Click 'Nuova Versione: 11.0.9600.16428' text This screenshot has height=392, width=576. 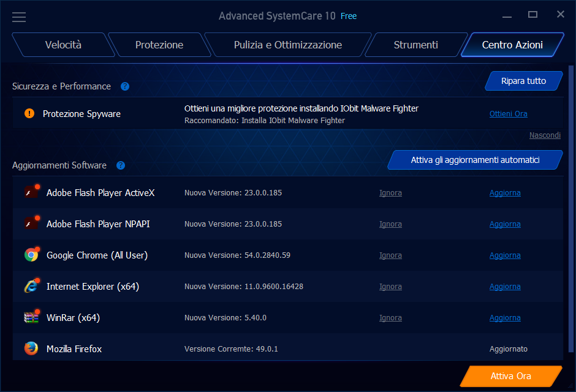tap(244, 286)
